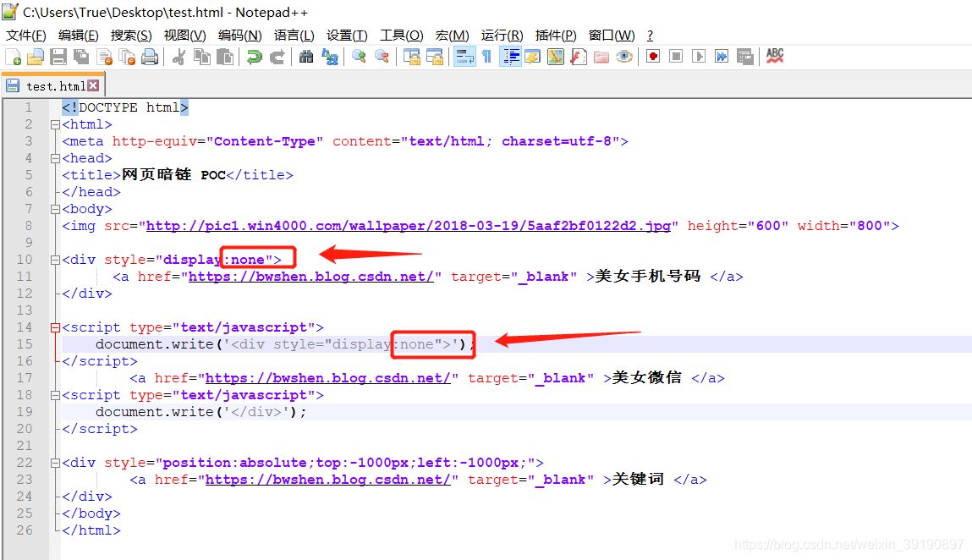Open the ? help menu
Viewport: 972px width, 560px height.
click(650, 36)
